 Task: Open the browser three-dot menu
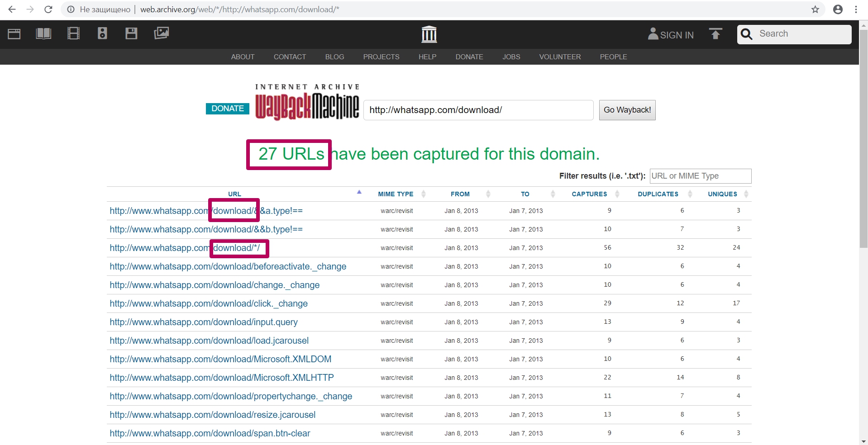(856, 9)
